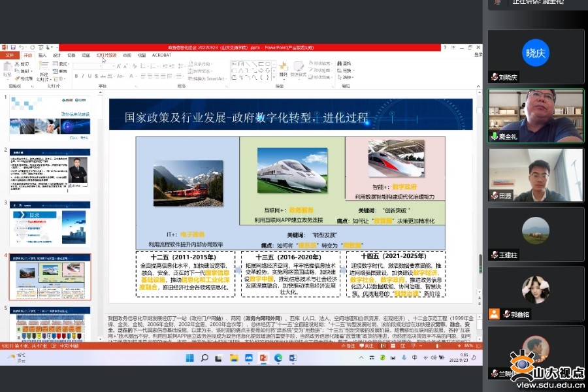
Task: Expand 文字方向 text direction dropdown
Action: (x=201, y=64)
